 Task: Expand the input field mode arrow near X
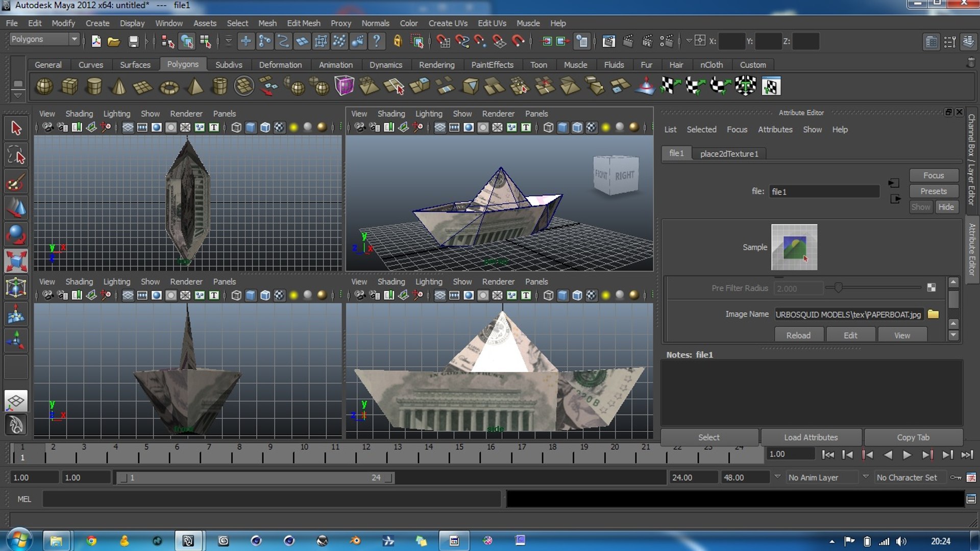689,40
